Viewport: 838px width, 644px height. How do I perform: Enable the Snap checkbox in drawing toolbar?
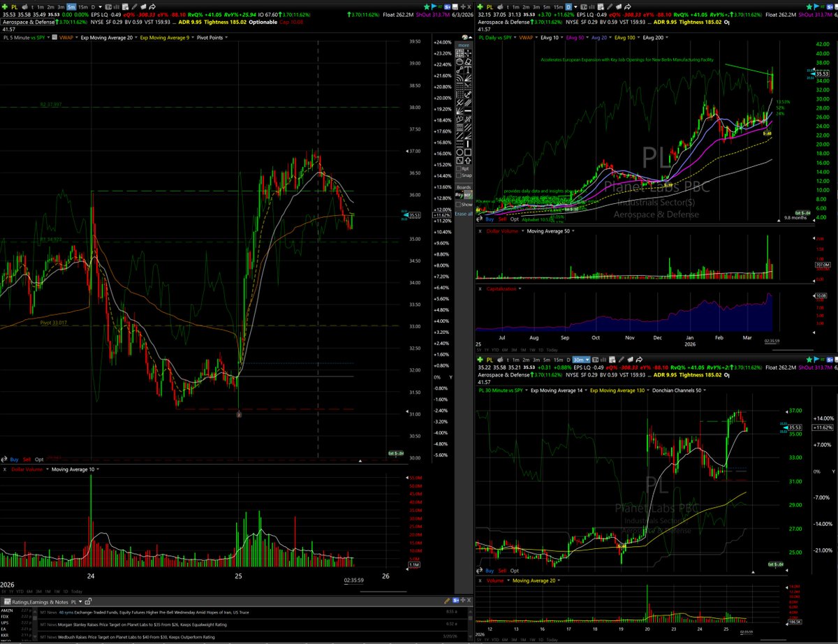click(459, 175)
